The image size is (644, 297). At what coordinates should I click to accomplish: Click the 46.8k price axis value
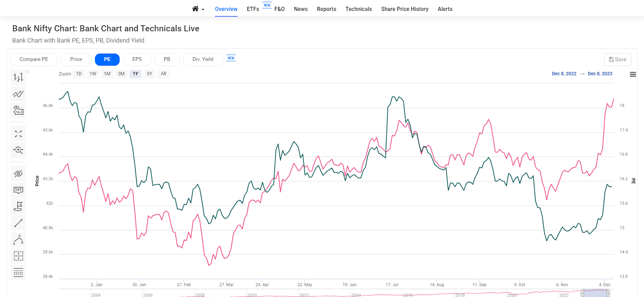tap(48, 106)
